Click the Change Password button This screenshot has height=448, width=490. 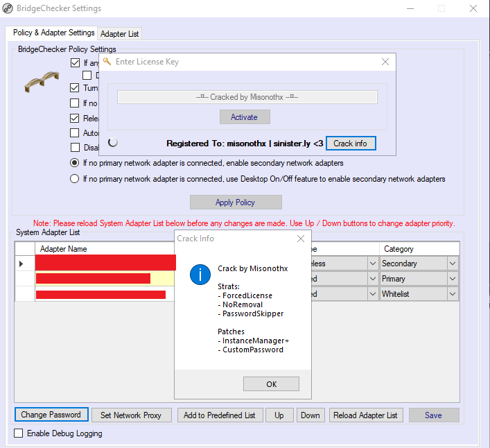click(x=51, y=415)
